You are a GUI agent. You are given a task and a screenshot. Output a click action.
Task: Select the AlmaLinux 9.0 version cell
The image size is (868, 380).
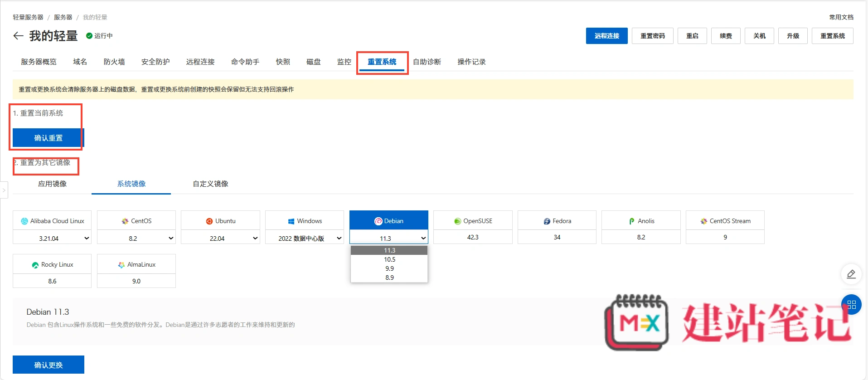[x=136, y=281]
